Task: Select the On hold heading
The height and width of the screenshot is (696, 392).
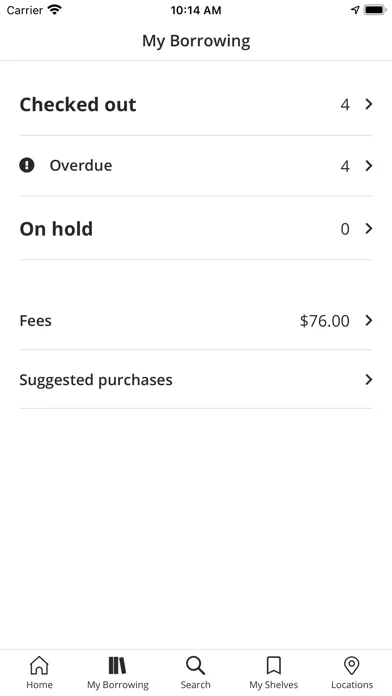Action: [56, 229]
